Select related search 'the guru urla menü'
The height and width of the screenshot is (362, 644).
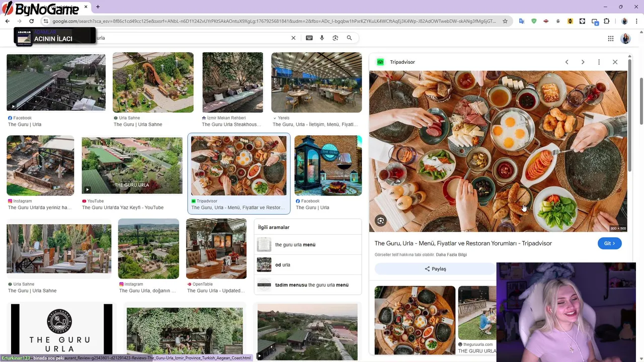coord(308,245)
